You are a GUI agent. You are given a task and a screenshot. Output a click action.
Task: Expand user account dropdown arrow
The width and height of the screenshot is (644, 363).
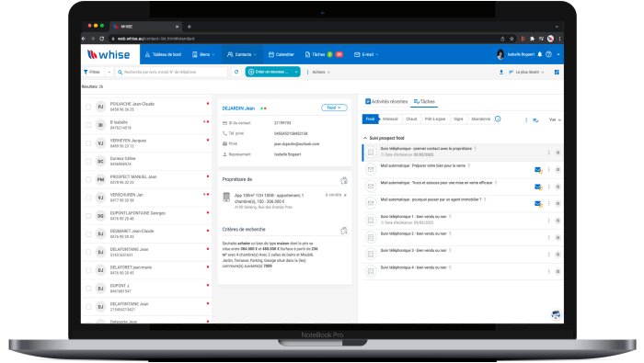coord(558,54)
